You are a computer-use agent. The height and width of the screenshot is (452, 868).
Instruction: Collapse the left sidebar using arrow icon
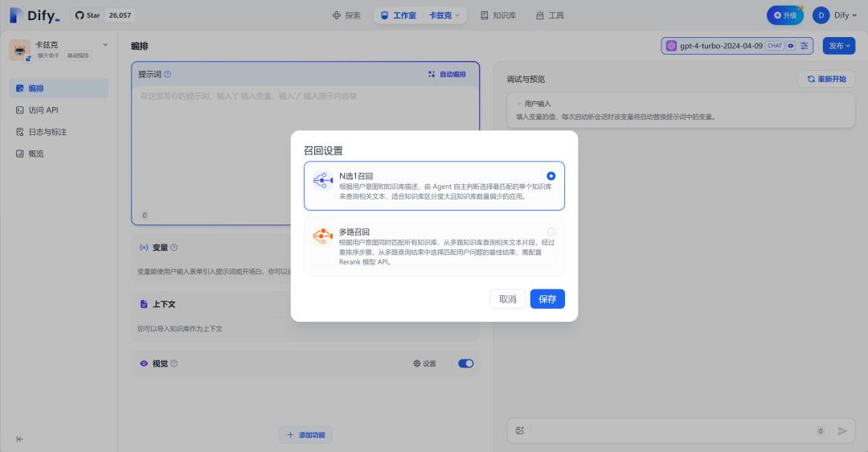pos(20,438)
